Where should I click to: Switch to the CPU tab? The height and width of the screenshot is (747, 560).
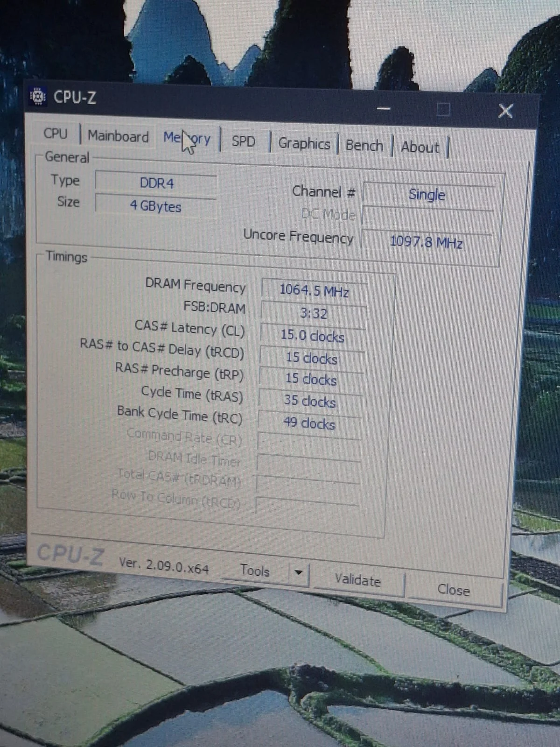(x=56, y=134)
